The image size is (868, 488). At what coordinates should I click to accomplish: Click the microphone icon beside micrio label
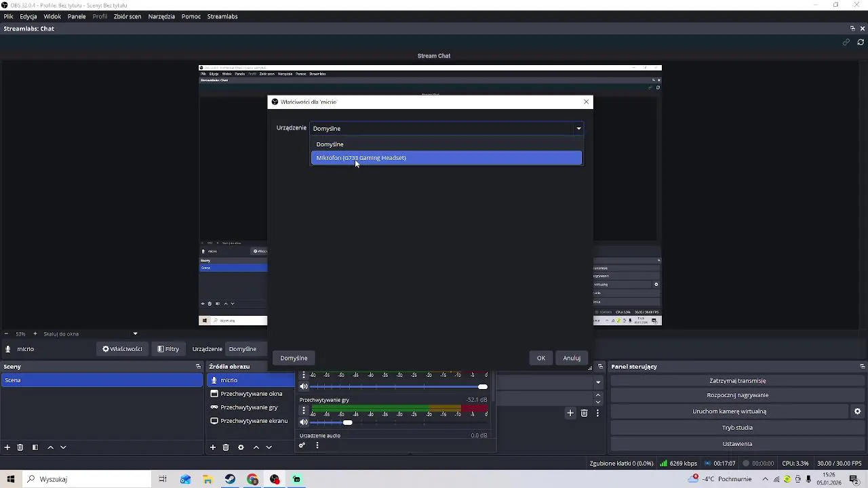[x=8, y=349]
